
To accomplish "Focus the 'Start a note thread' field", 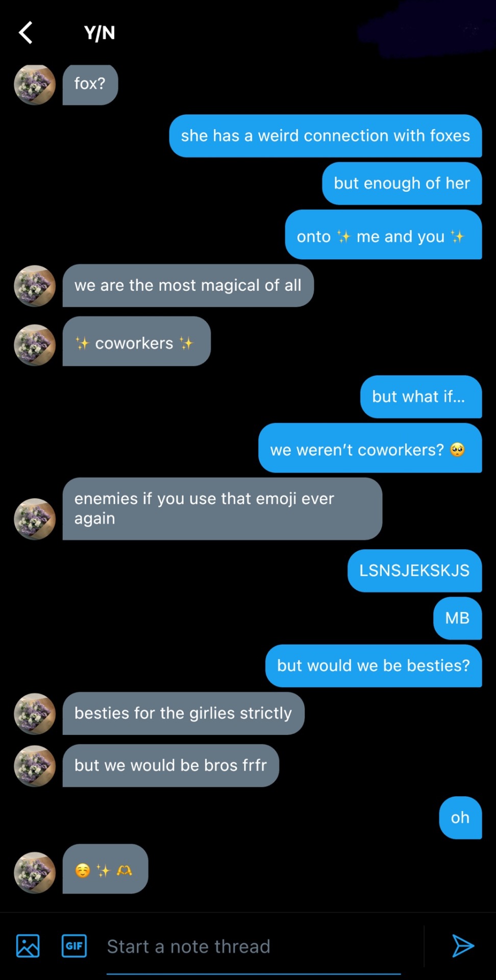I will point(254,947).
